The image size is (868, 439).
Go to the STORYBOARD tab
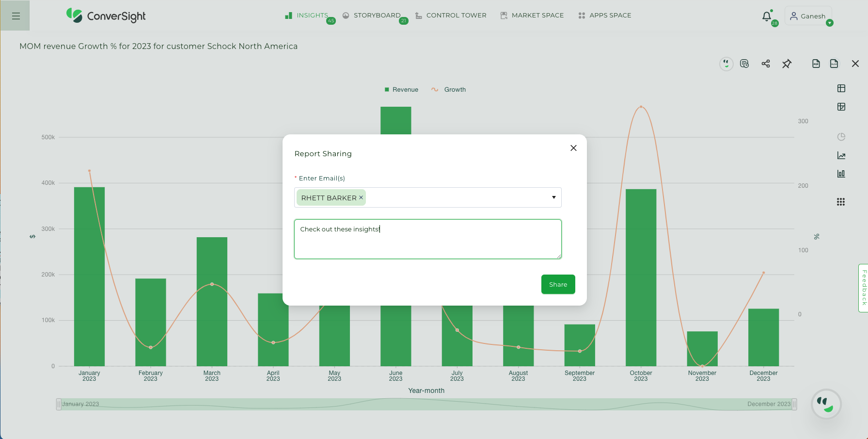pos(377,15)
